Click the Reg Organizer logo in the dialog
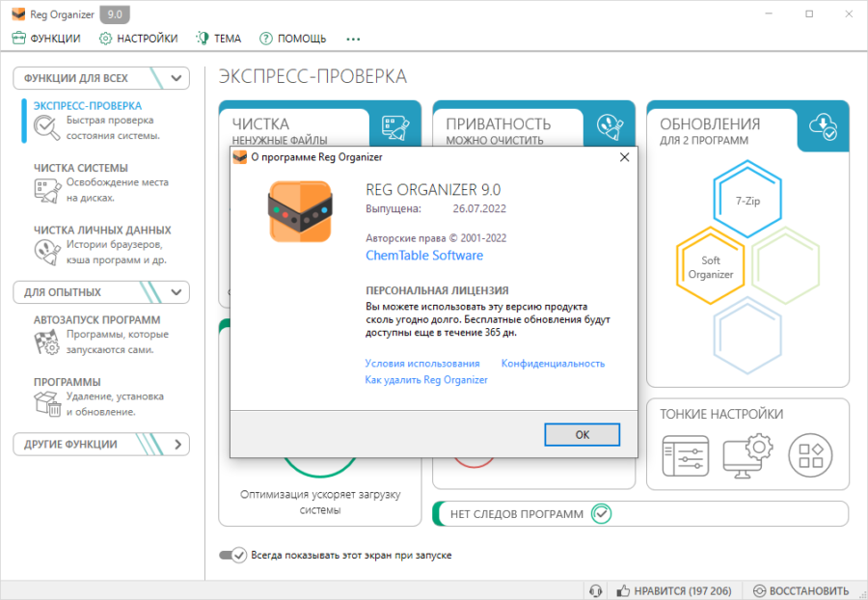The image size is (868, 600). 300,211
